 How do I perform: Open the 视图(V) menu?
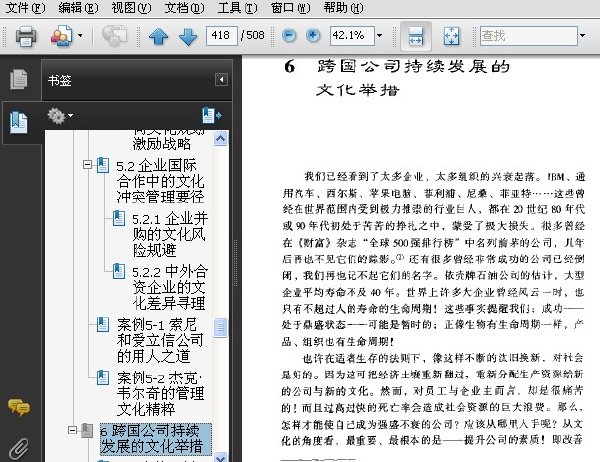pyautogui.click(x=131, y=8)
